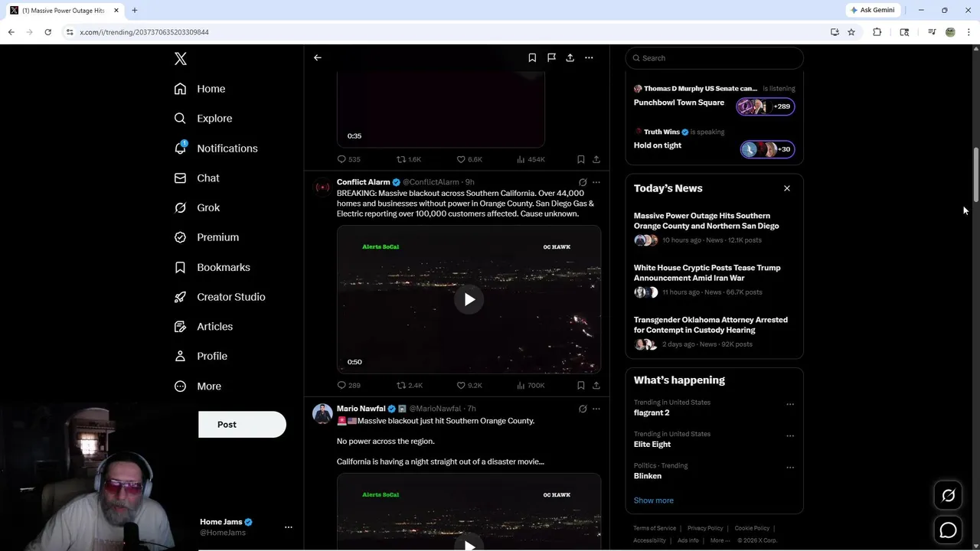Click Ask Gemini in browser toolbar

tap(872, 10)
